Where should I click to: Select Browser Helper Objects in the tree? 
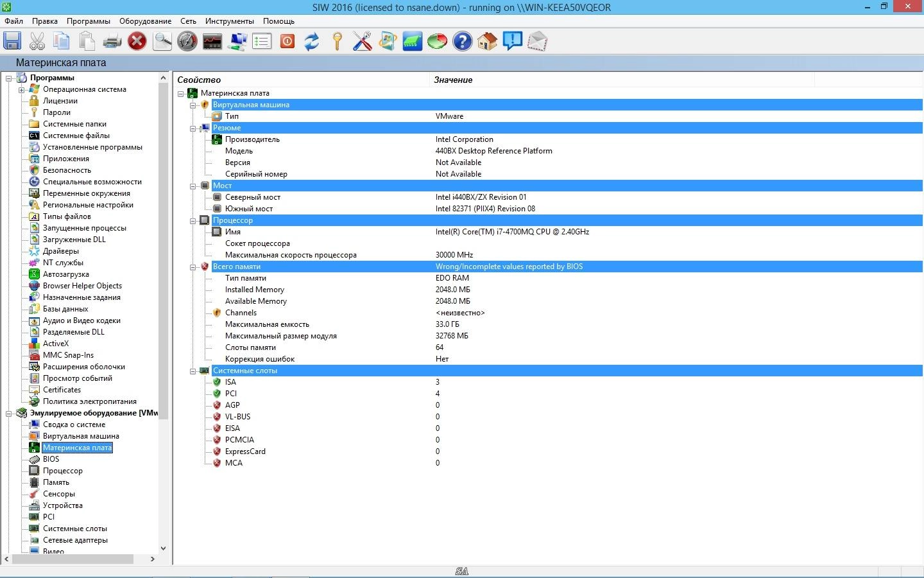click(82, 286)
